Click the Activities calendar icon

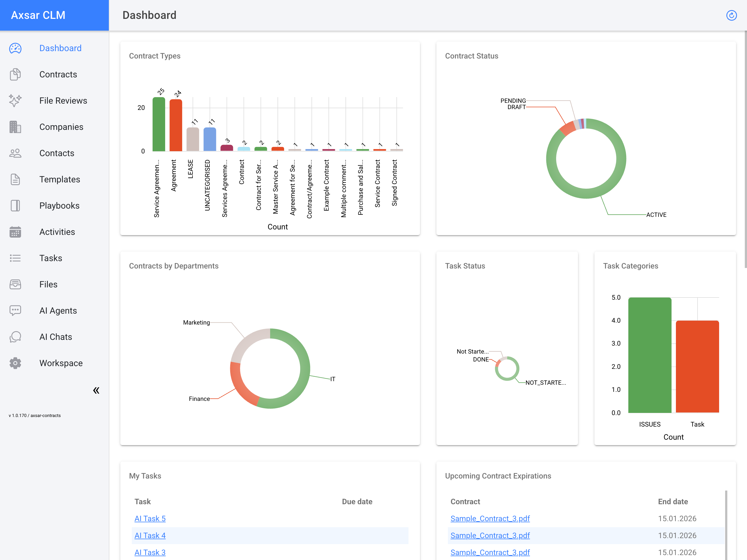[x=15, y=232]
